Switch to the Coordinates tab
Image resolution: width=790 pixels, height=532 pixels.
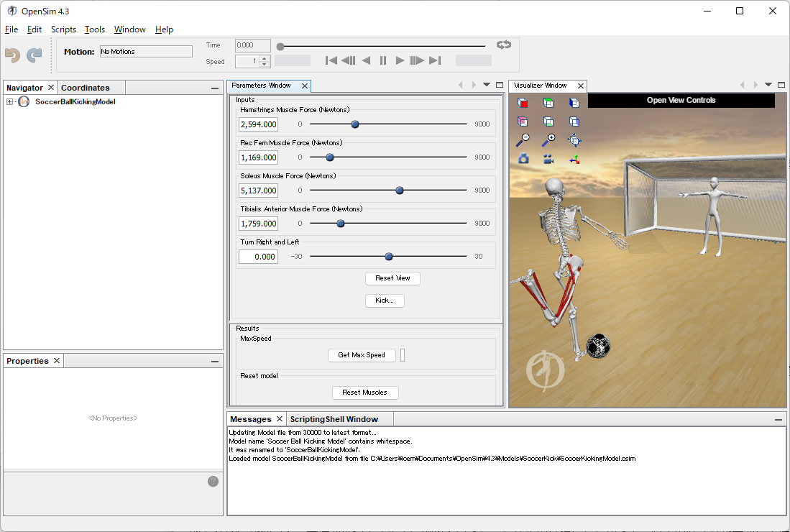coord(85,88)
